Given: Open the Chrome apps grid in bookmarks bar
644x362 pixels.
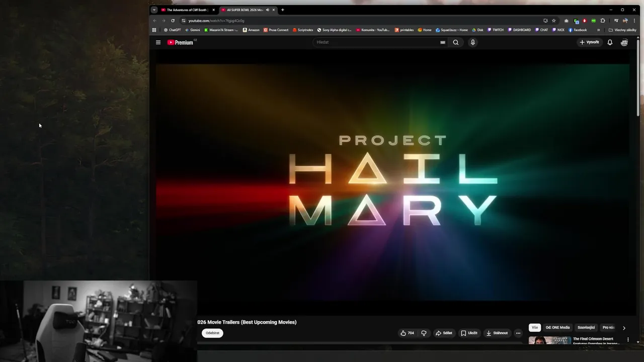Looking at the screenshot, I should pyautogui.click(x=154, y=30).
